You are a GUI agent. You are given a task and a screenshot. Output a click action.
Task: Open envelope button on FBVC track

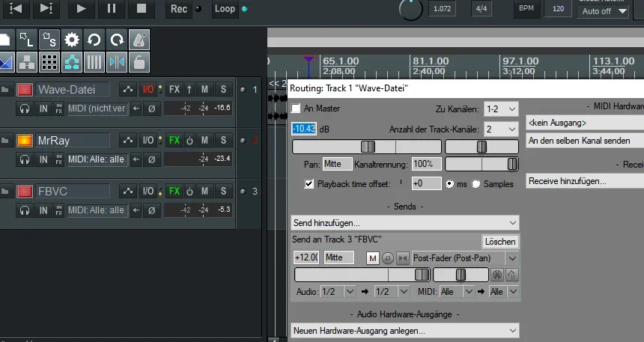(x=128, y=191)
